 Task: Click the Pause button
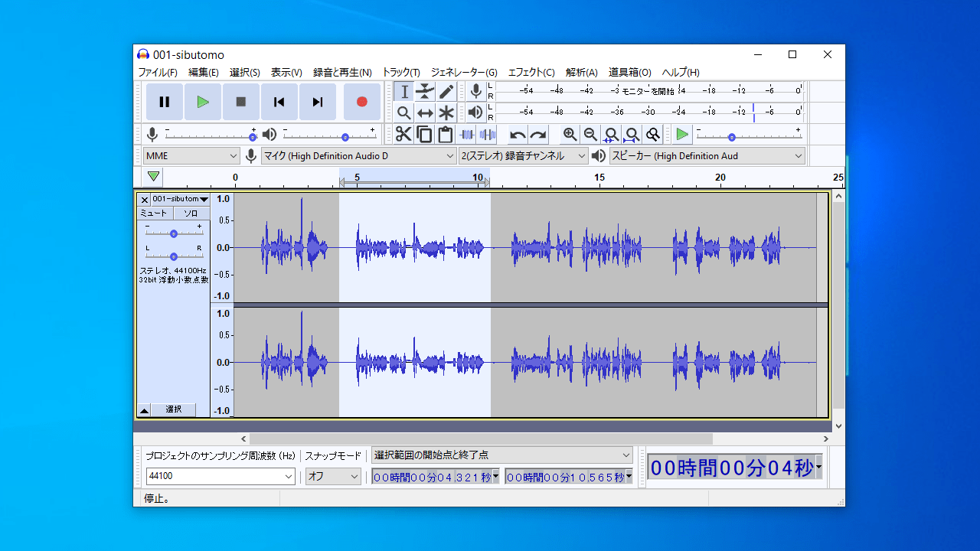pos(165,102)
